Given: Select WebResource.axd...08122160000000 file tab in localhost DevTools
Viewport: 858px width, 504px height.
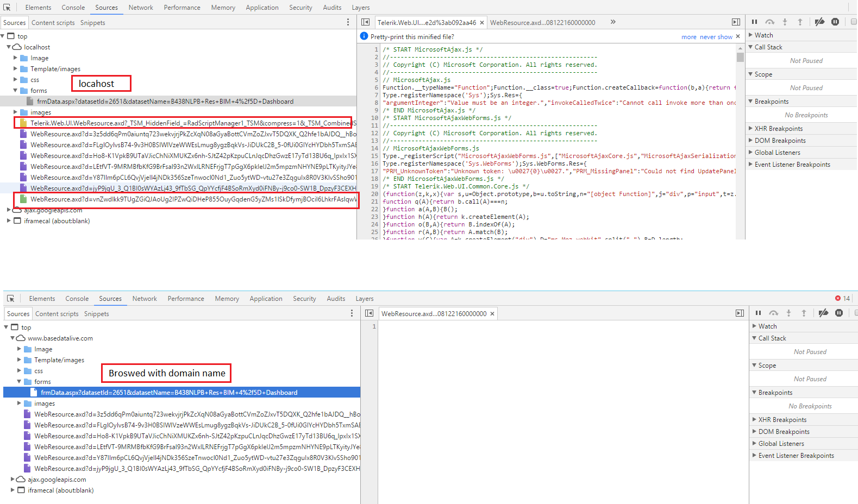Looking at the screenshot, I should (542, 23).
